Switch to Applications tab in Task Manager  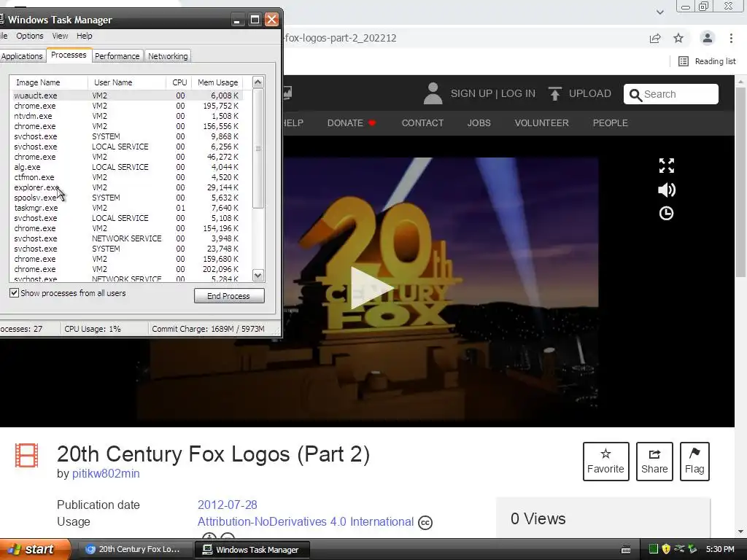[22, 55]
